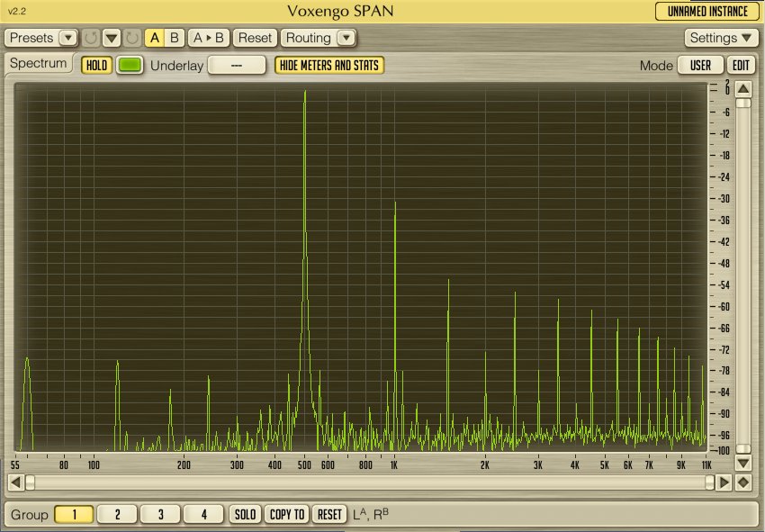
Task: Click Hide Meters and Stats button
Action: tap(329, 65)
